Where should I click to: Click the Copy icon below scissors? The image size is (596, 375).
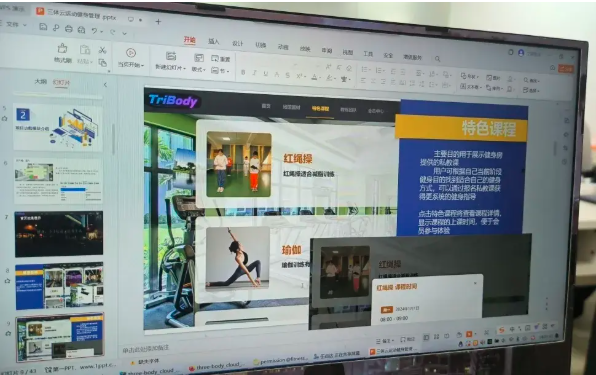(103, 63)
